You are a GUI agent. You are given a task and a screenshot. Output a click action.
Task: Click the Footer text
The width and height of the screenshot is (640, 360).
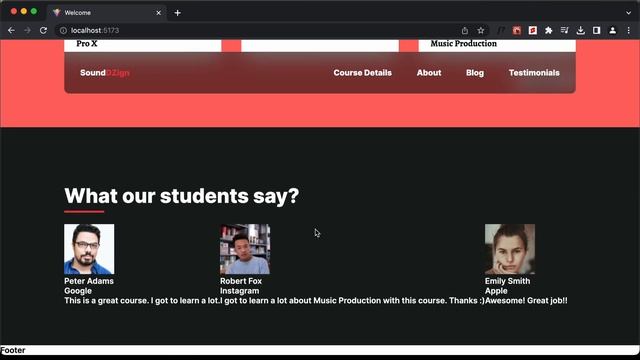point(13,350)
